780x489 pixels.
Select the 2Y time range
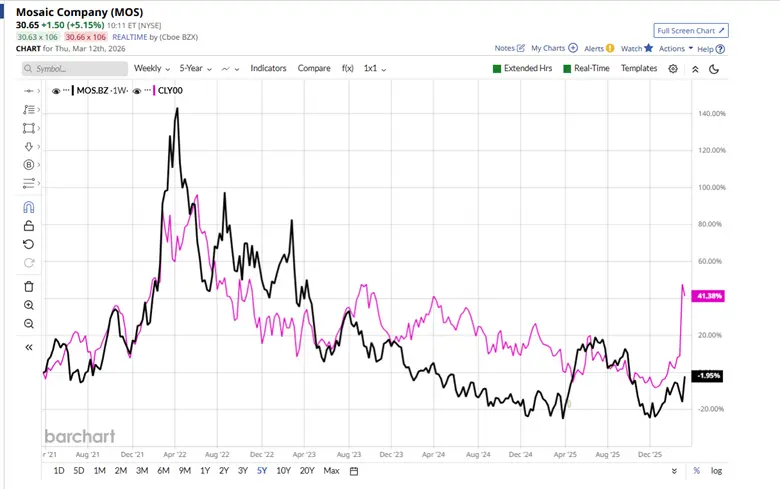[224, 471]
